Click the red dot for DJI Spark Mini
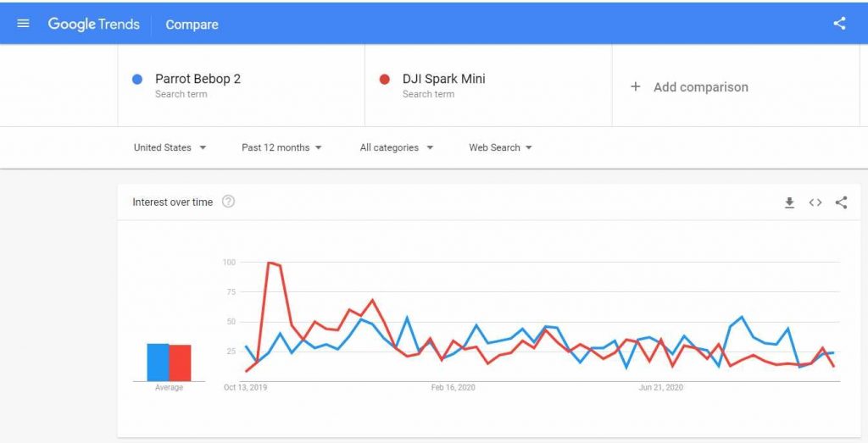Image resolution: width=868 pixels, height=443 pixels. point(384,80)
